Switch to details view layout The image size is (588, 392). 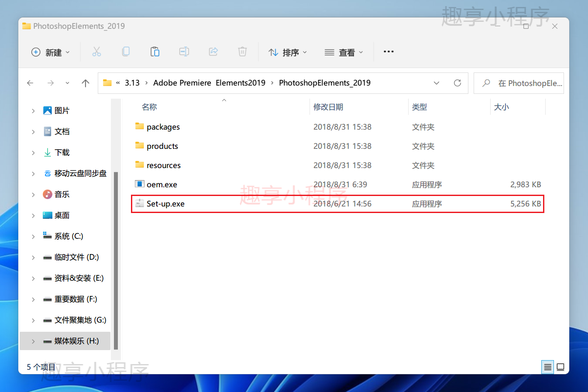[x=547, y=367]
